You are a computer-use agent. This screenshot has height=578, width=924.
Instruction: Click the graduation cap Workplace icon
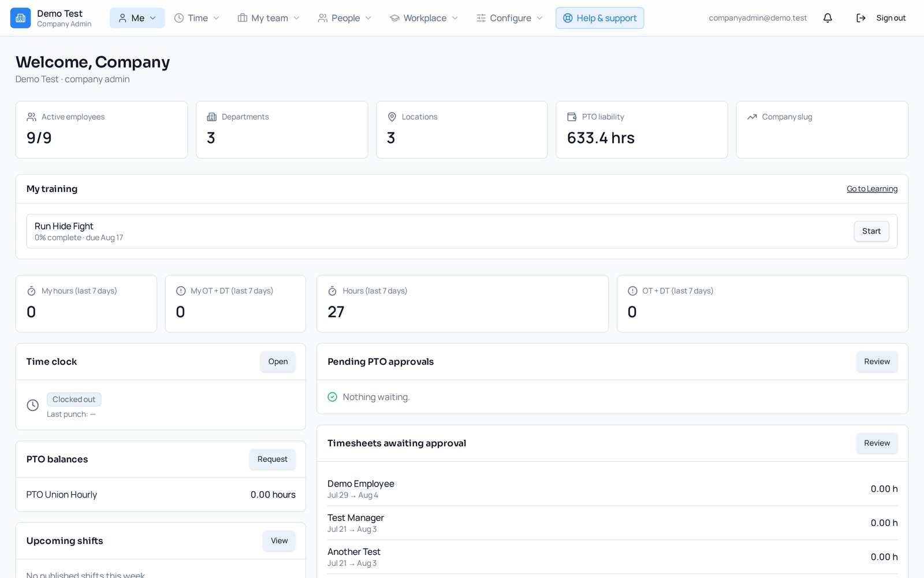395,18
